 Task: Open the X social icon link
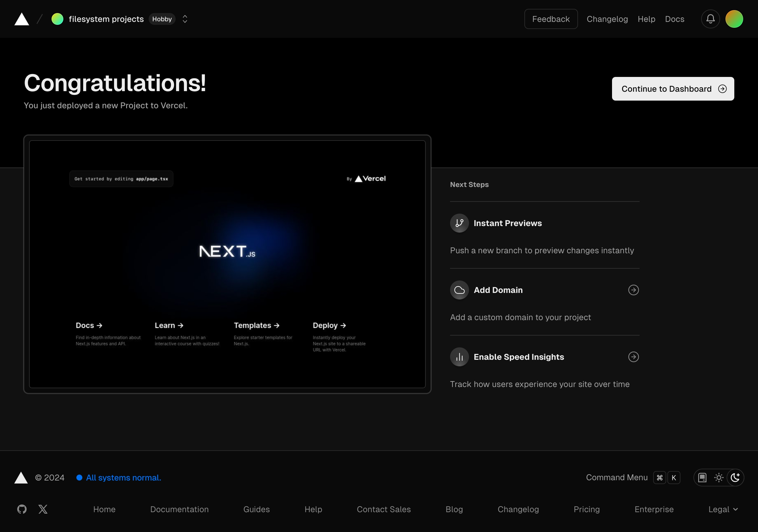pyautogui.click(x=43, y=509)
